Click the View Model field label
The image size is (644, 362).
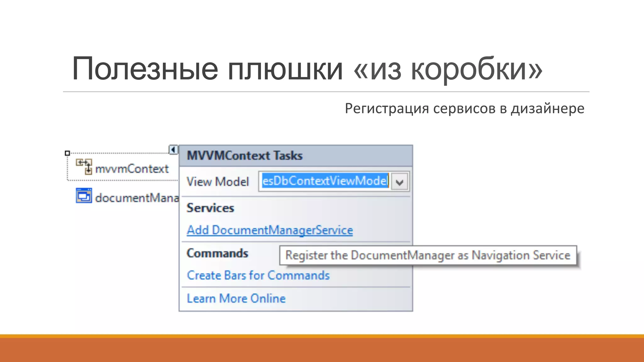pyautogui.click(x=218, y=182)
